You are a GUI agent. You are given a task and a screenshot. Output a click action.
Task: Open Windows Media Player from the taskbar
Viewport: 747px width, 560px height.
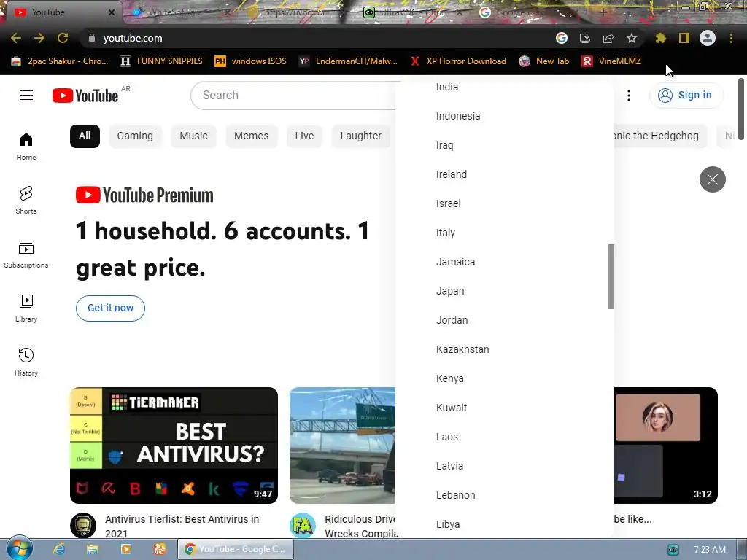tap(125, 549)
